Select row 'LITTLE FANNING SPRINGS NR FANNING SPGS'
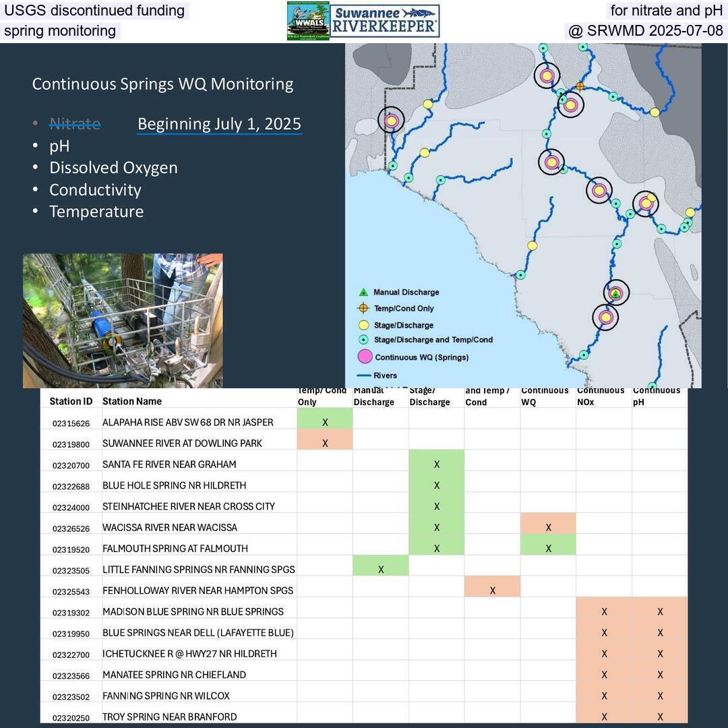728x728 pixels. pos(363,566)
